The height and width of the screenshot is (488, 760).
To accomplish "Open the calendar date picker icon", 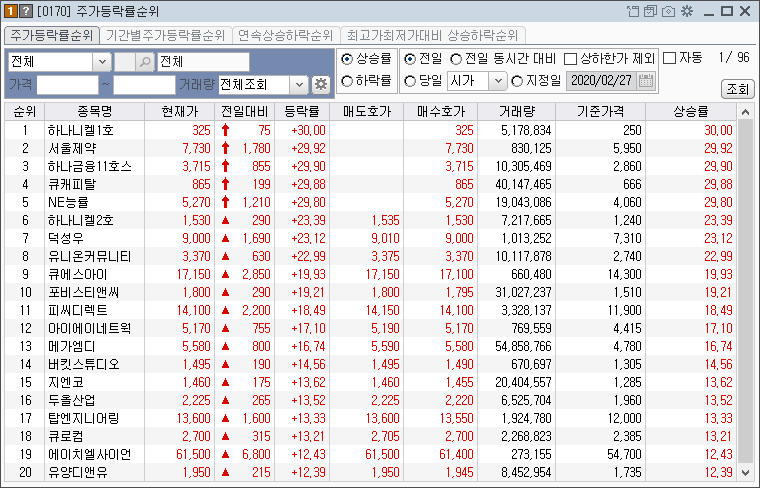I will coord(646,80).
